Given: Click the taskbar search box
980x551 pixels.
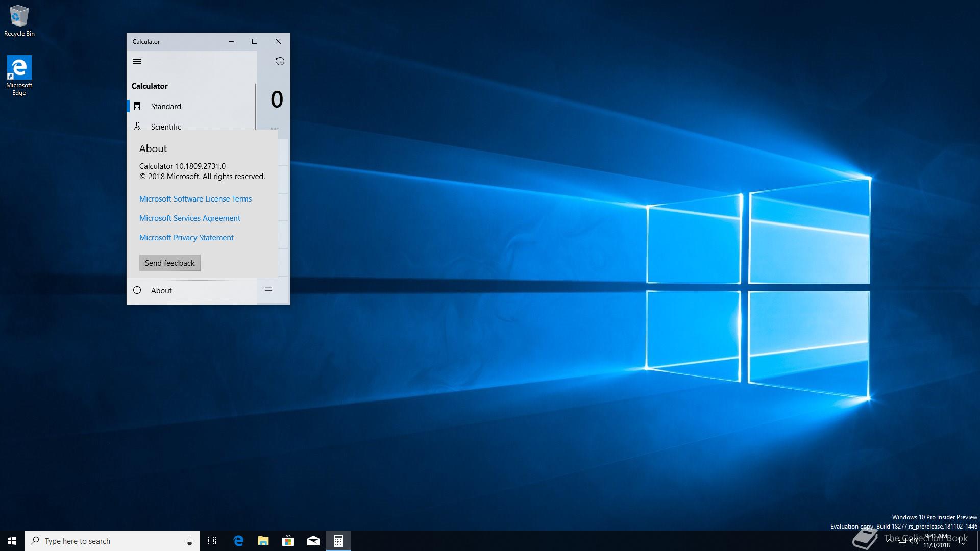Looking at the screenshot, I should point(112,541).
